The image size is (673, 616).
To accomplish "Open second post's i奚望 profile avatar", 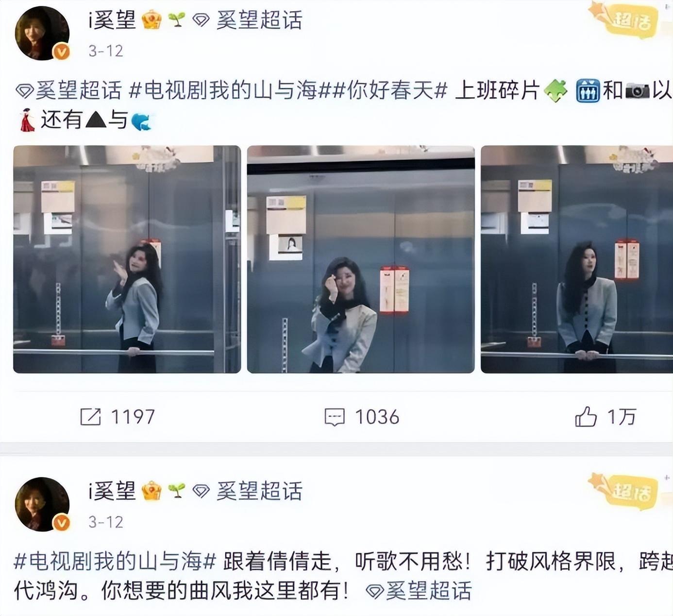I will (42, 504).
